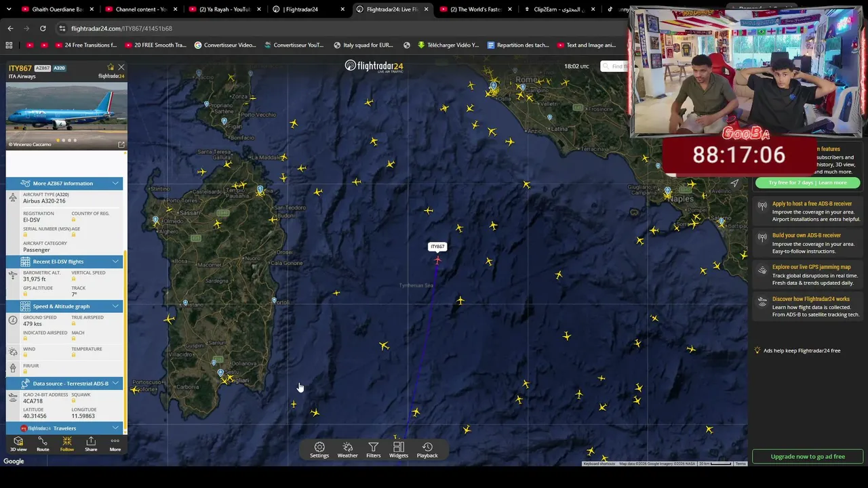Click the Squawk locked value padlock
Image resolution: width=868 pixels, height=488 pixels.
coord(74,401)
